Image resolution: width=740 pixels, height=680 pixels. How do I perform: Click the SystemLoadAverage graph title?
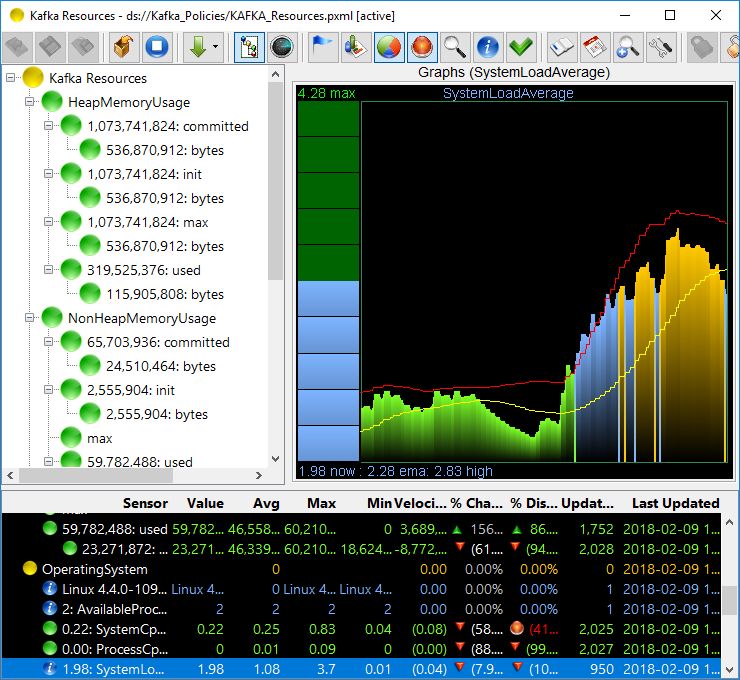pyautogui.click(x=508, y=93)
